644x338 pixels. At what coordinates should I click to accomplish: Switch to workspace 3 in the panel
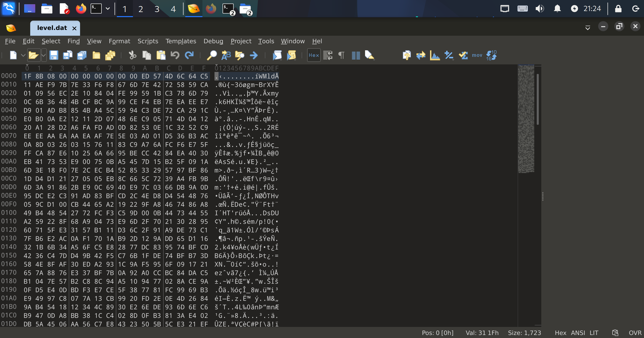pyautogui.click(x=157, y=9)
